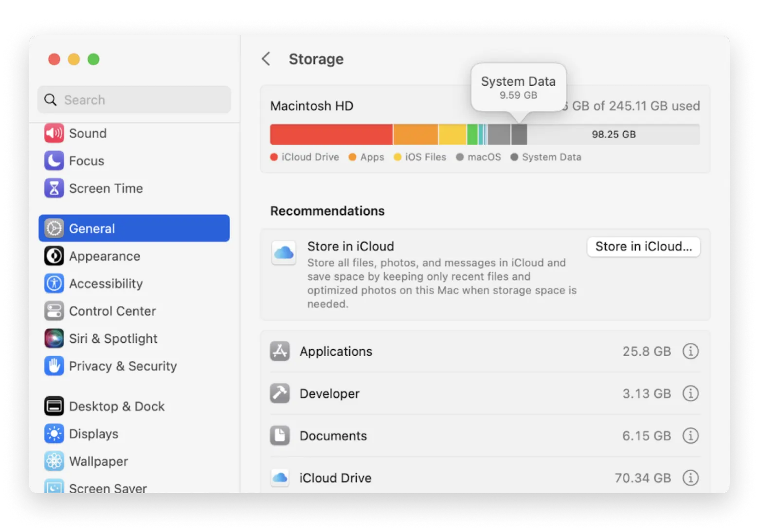
Task: Click the iCloud icon beside Store in iCloud
Action: [x=284, y=252]
